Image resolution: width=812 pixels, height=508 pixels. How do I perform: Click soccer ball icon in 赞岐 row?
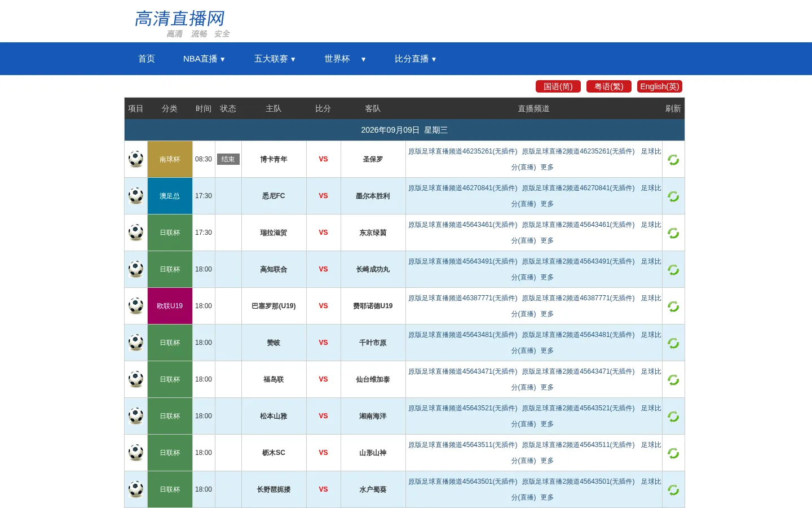pyautogui.click(x=136, y=343)
